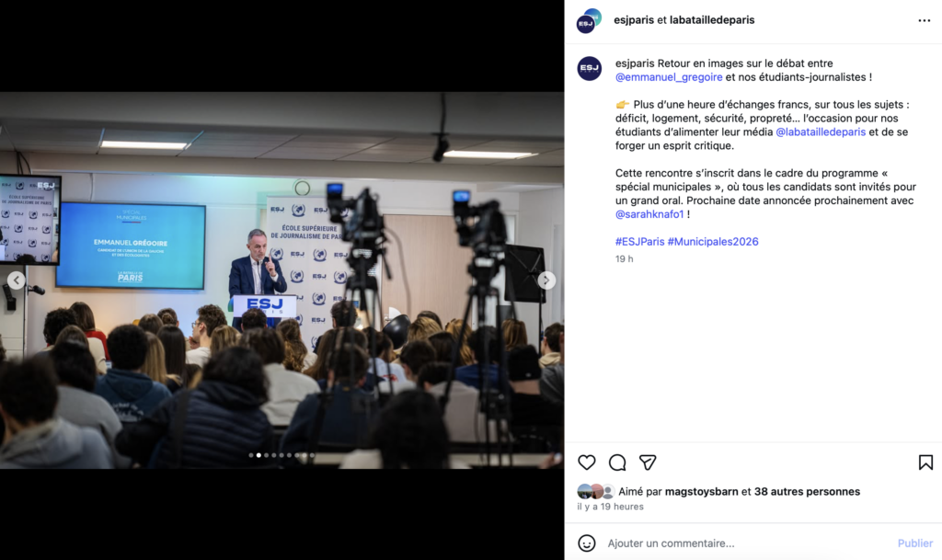942x560 pixels.
Task: Open emoji picker in comment field
Action: (586, 543)
